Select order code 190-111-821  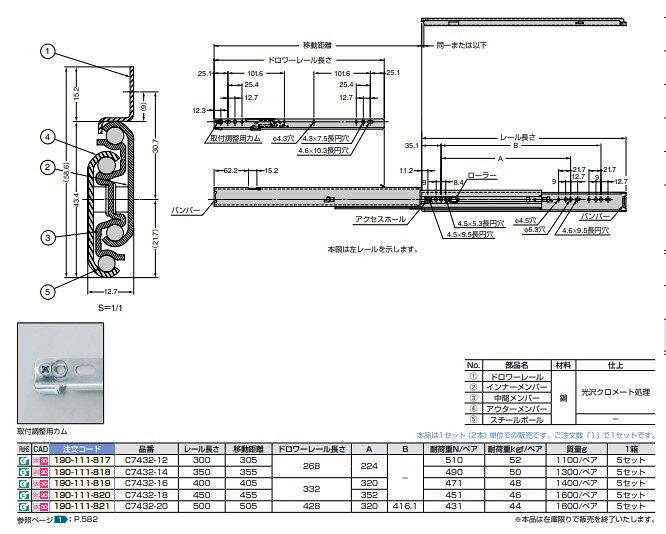tap(82, 506)
